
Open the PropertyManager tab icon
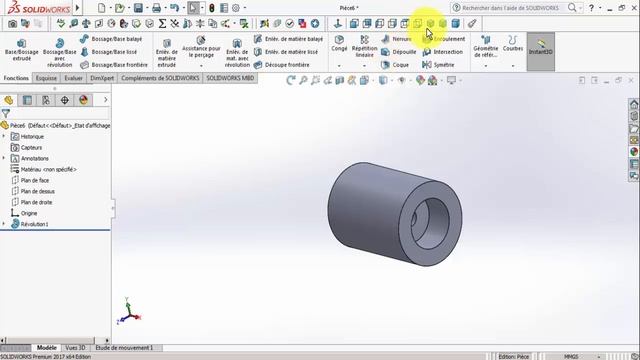[27, 100]
